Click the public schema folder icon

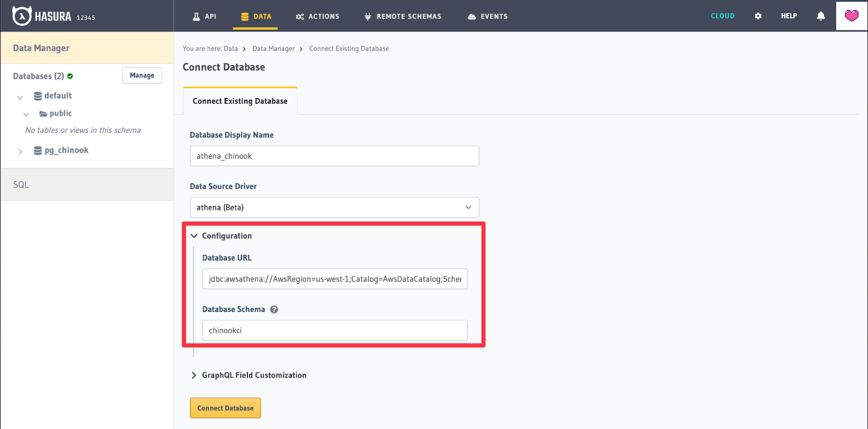[43, 114]
